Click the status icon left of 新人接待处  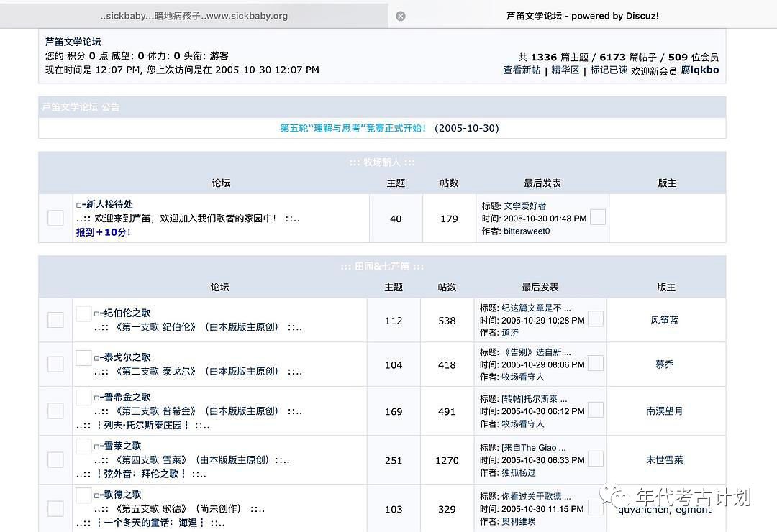(x=55, y=218)
